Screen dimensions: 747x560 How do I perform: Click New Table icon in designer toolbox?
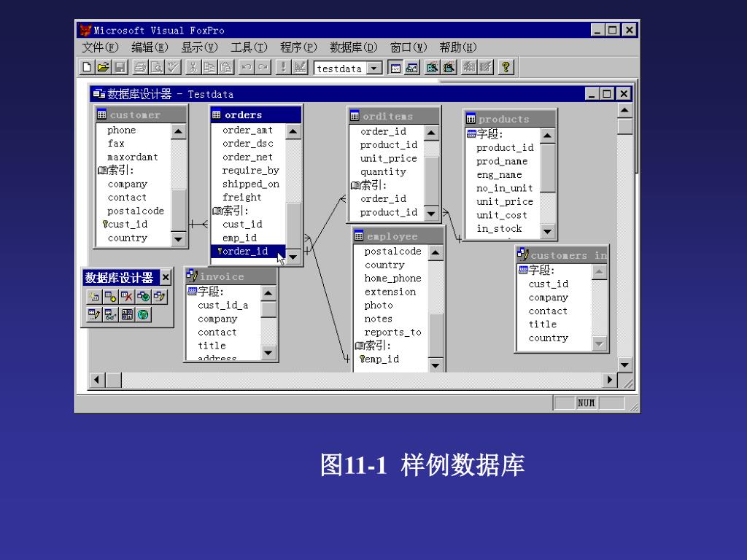pyautogui.click(x=94, y=297)
